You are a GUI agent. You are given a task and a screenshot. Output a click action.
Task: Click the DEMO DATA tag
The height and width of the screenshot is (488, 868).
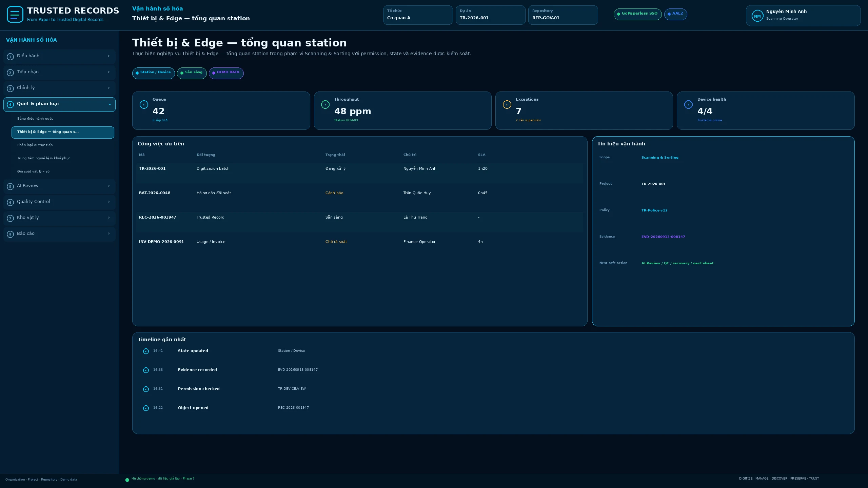(226, 73)
